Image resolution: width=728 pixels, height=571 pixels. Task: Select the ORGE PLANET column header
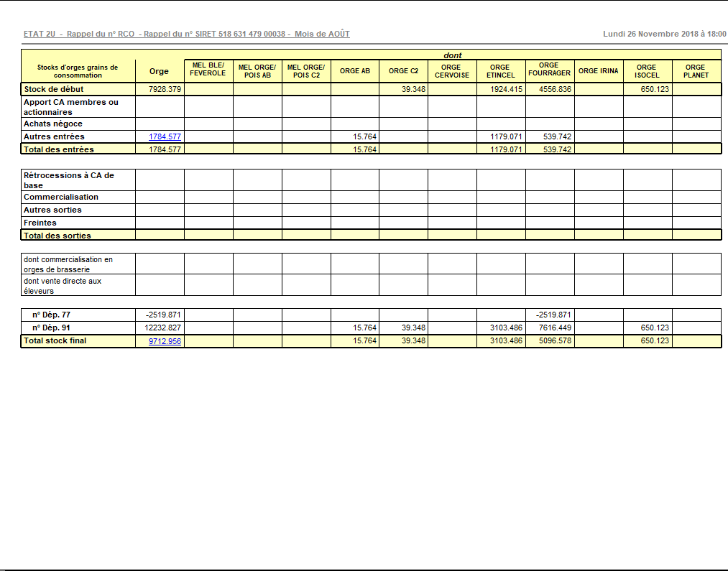click(x=696, y=71)
